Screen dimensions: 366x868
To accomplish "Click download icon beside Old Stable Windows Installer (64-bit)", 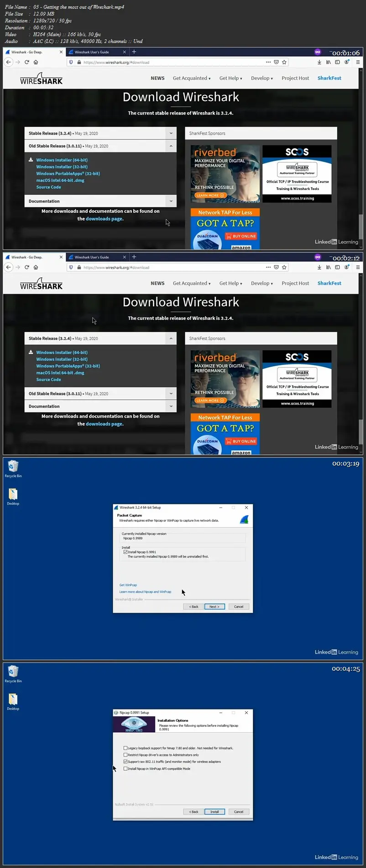I will (31, 160).
